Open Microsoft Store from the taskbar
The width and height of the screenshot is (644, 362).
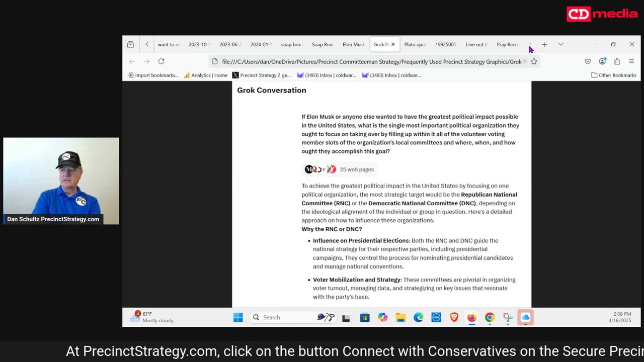point(365,318)
